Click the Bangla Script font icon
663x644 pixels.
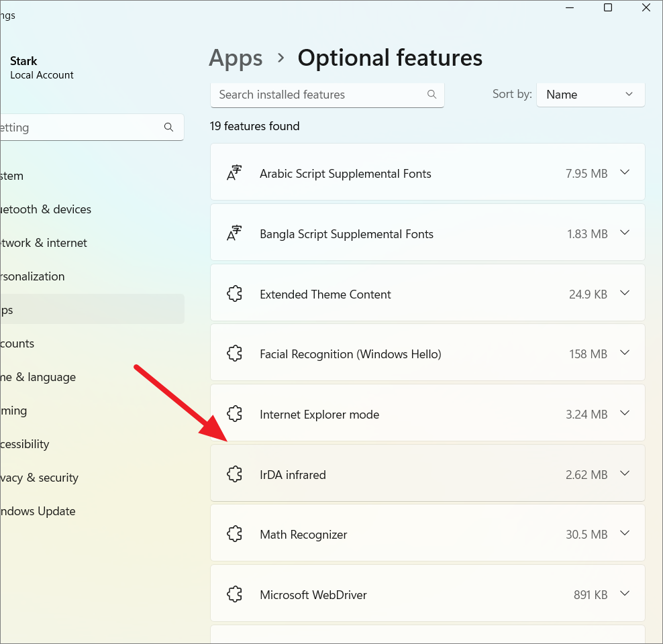pyautogui.click(x=234, y=233)
